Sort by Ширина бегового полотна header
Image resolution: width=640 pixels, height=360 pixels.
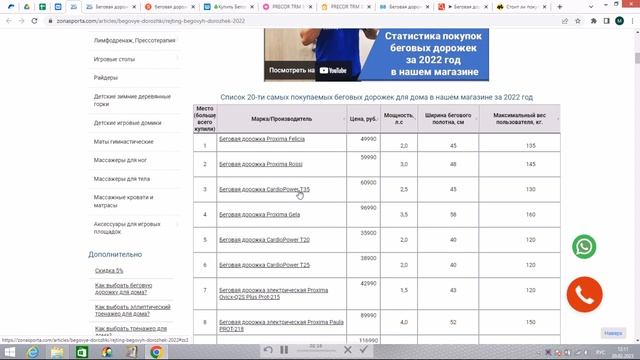pyautogui.click(x=448, y=119)
